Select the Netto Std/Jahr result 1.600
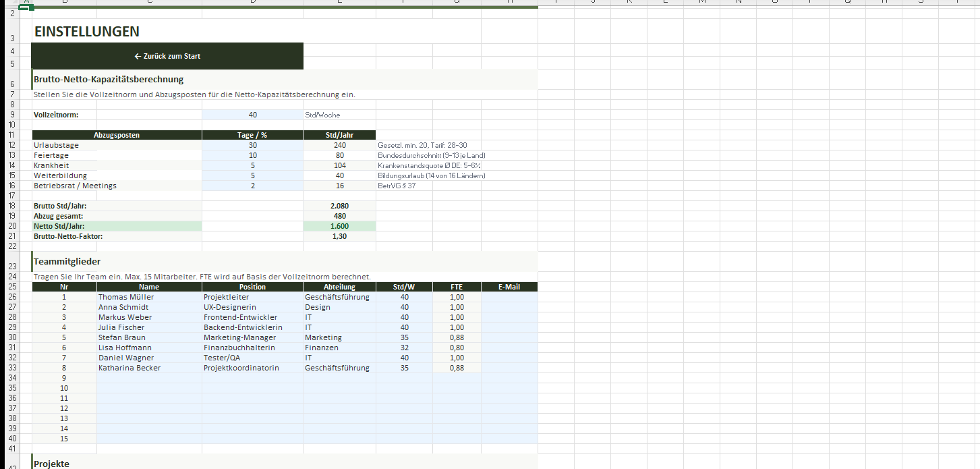Image resolution: width=980 pixels, height=469 pixels. click(339, 226)
